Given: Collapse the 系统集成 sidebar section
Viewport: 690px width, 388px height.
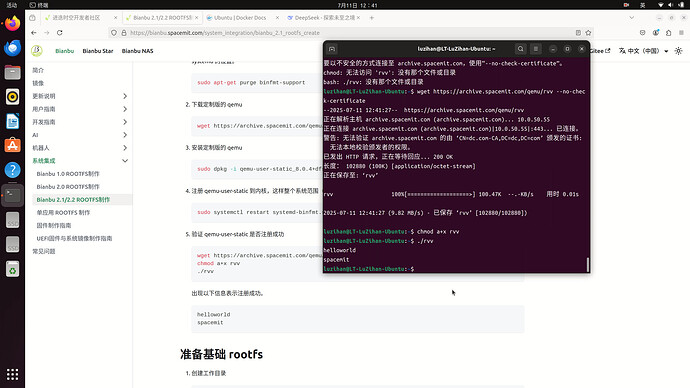Looking at the screenshot, I should pos(125,161).
